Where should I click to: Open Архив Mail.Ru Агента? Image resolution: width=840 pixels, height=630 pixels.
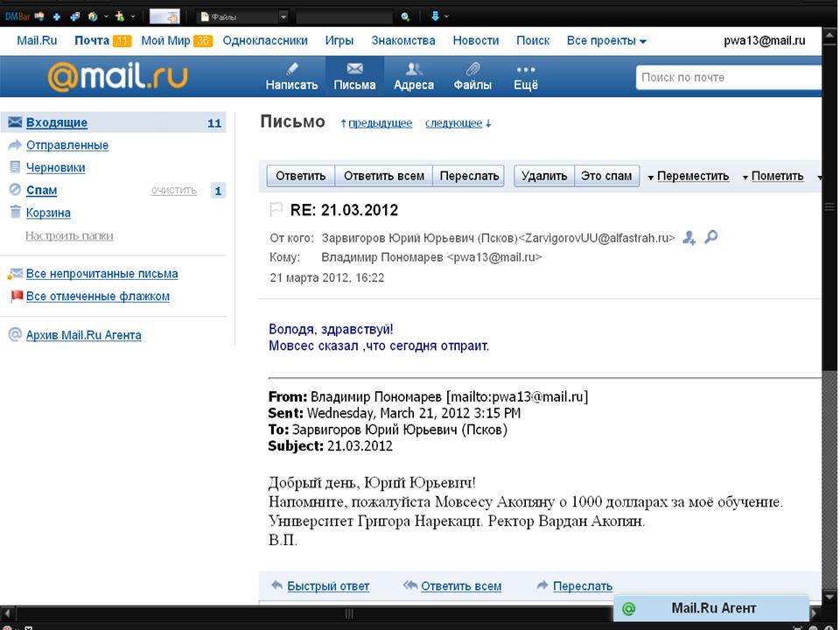click(x=84, y=335)
